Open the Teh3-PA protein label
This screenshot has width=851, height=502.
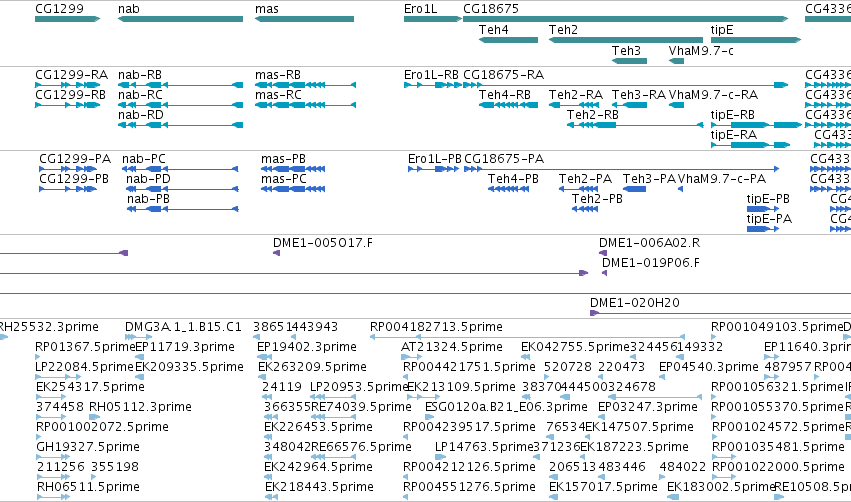tap(650, 179)
